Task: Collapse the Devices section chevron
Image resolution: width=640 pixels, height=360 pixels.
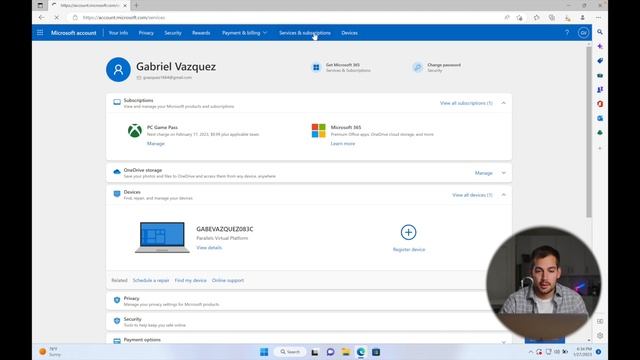Action: [503, 195]
